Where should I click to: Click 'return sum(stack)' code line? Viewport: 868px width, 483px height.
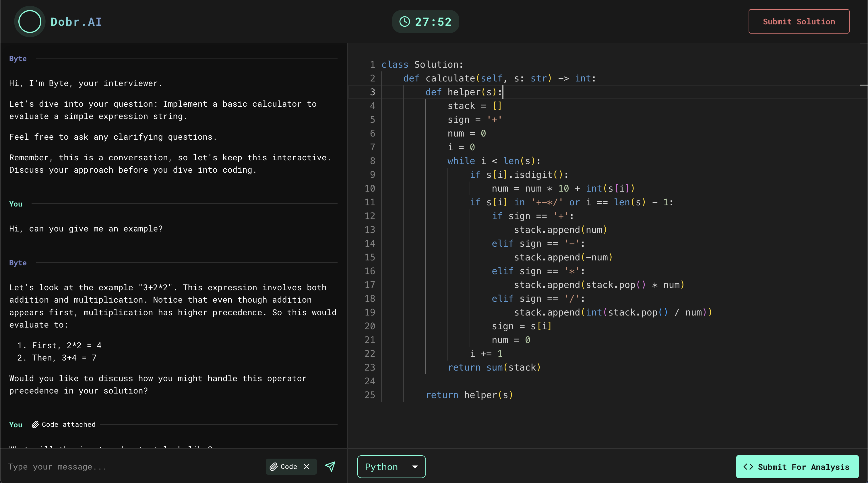[494, 367]
